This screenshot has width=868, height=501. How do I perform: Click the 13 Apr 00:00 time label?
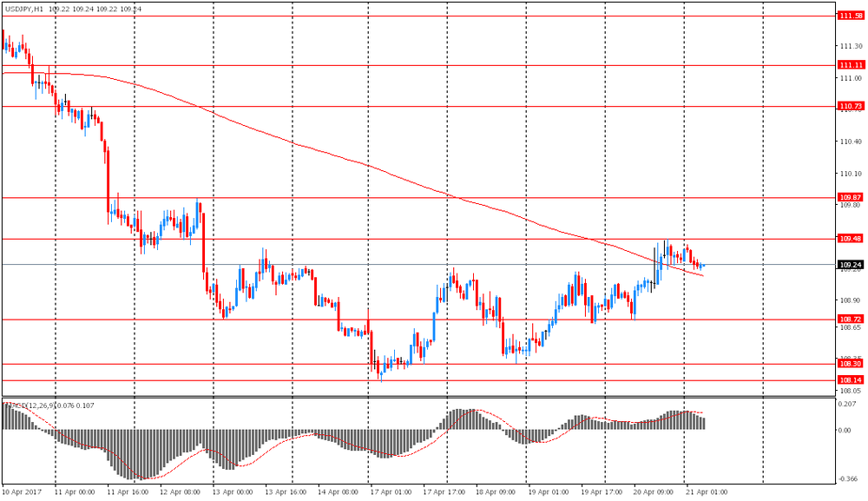click(233, 491)
